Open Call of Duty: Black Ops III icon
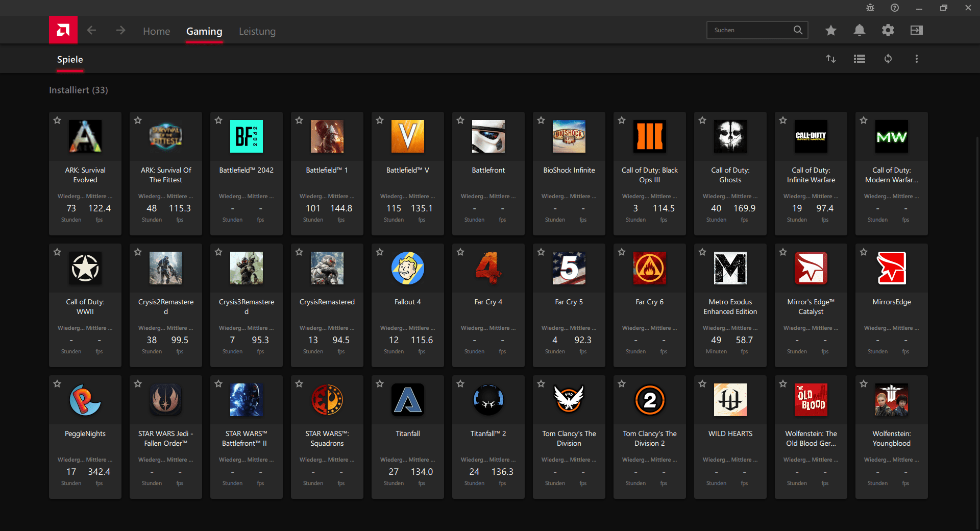The height and width of the screenshot is (531, 980). 650,136
